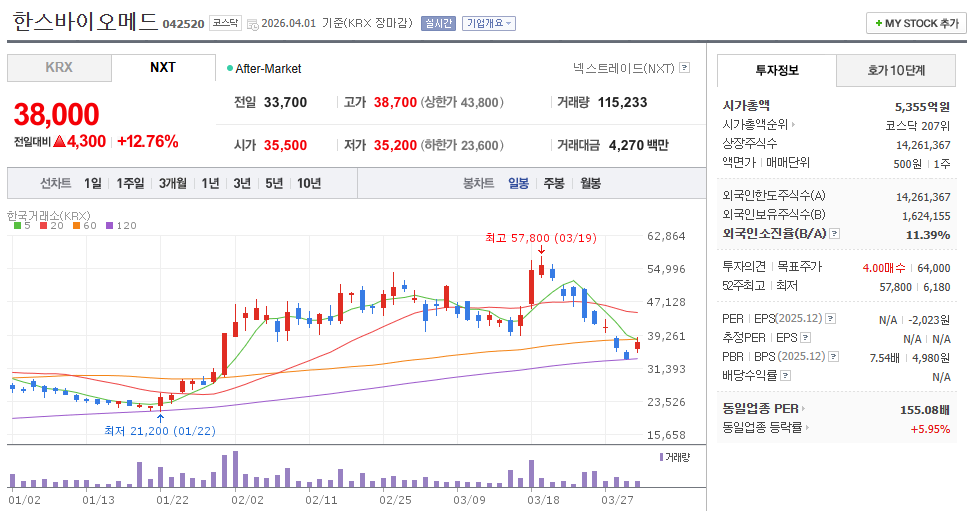
Task: Click the plus icon in MY STOCK 추가
Action: (x=878, y=24)
